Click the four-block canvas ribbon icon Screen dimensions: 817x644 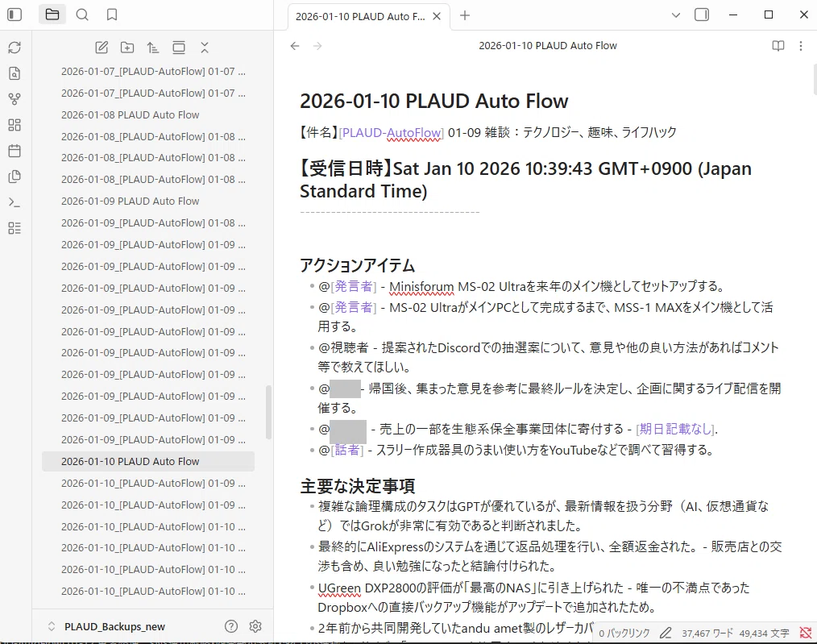[15, 125]
